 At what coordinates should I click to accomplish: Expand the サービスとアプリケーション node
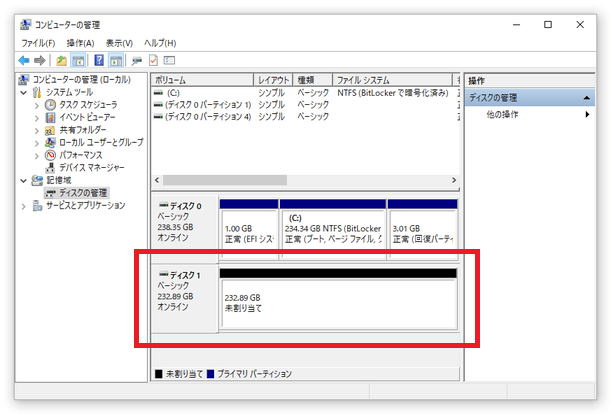pyautogui.click(x=24, y=206)
